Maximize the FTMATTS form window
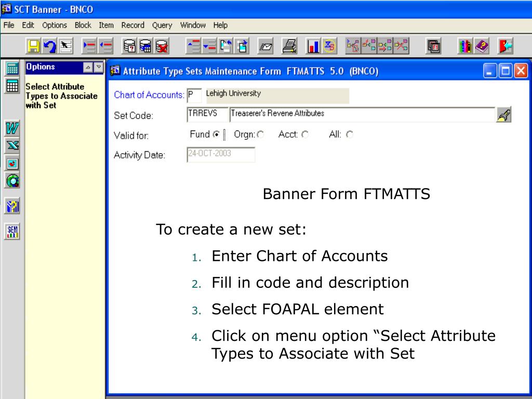Image resolution: width=532 pixels, height=399 pixels. coord(505,71)
